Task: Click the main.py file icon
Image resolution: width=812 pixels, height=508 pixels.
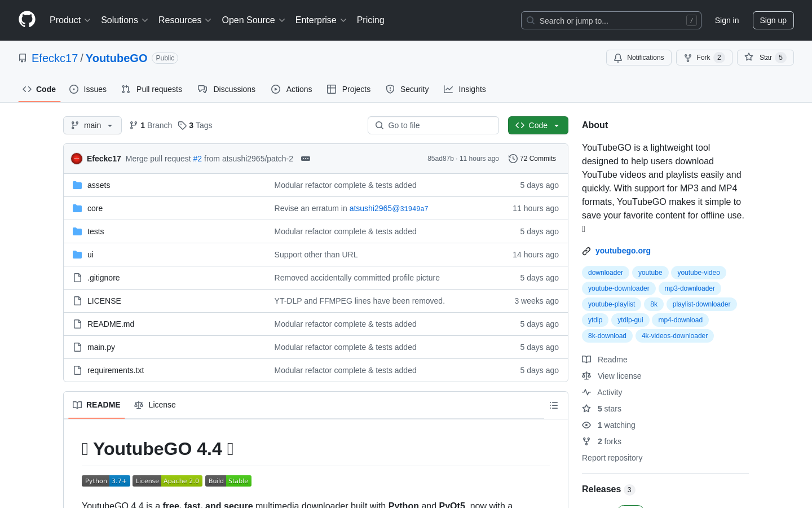Action: click(77, 347)
